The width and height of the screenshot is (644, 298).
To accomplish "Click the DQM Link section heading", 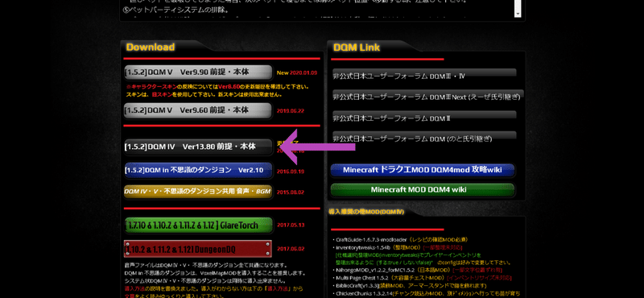I will pos(357,48).
